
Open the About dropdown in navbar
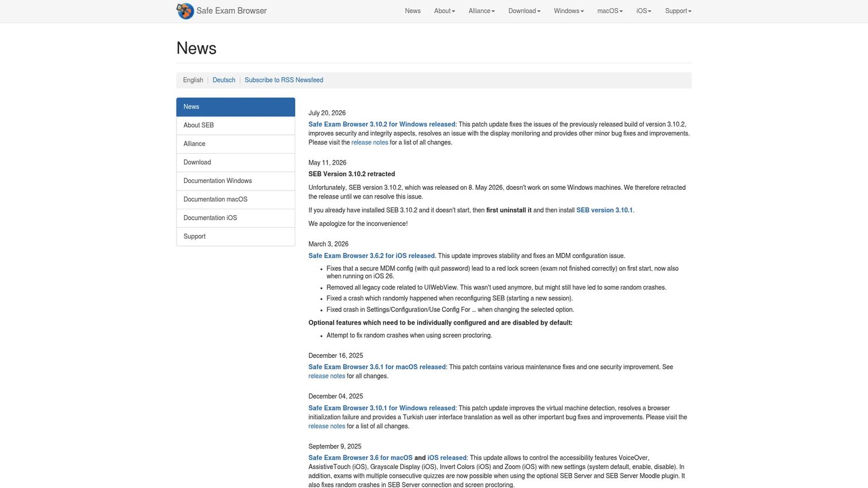coord(444,11)
